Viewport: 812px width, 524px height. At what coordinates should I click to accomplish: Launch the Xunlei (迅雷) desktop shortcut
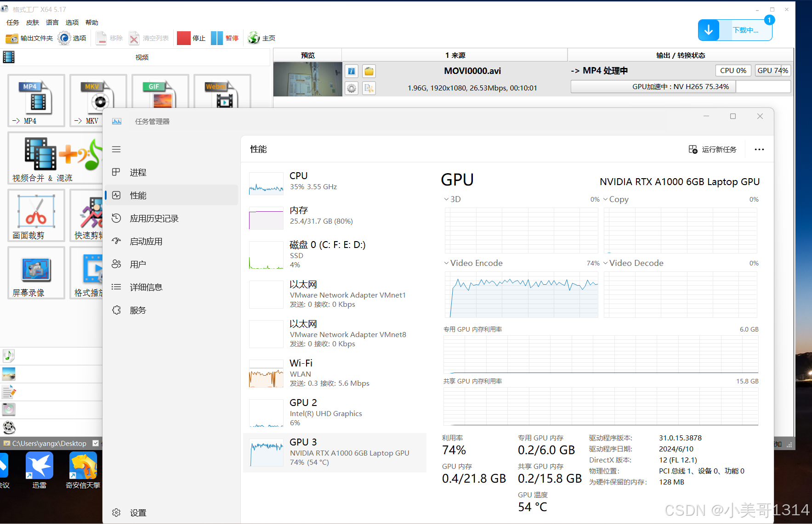click(x=40, y=470)
